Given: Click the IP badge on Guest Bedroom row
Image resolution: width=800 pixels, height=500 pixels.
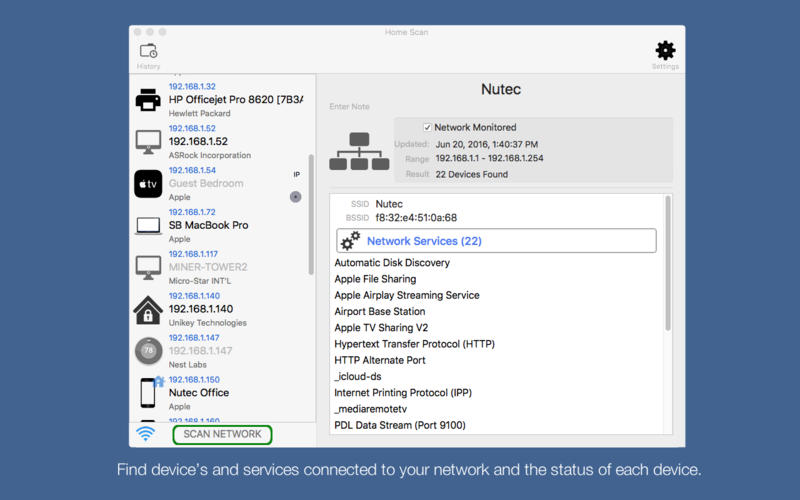Looking at the screenshot, I should coord(296,174).
